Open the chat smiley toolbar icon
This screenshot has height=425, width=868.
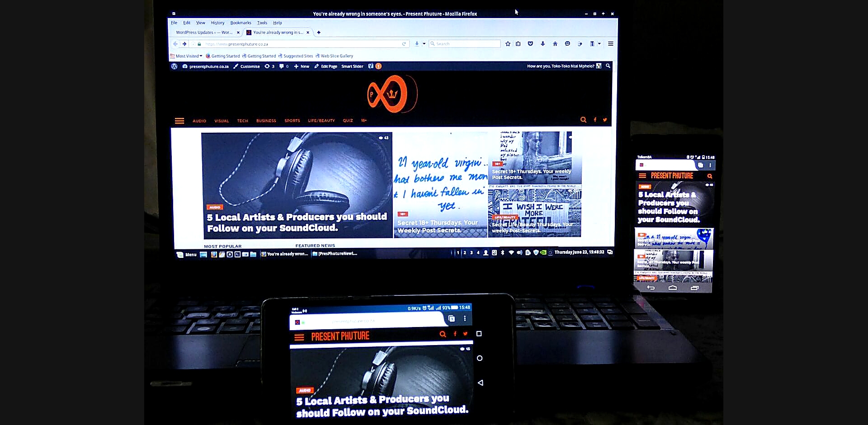click(567, 44)
